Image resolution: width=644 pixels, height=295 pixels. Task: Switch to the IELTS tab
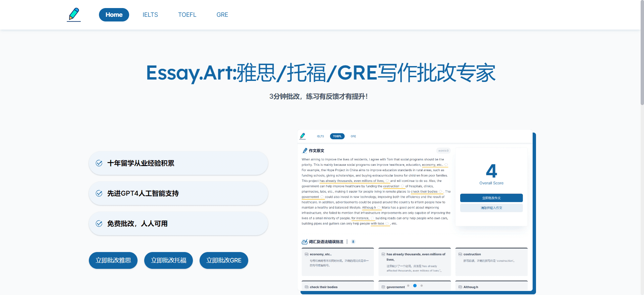[x=150, y=15]
